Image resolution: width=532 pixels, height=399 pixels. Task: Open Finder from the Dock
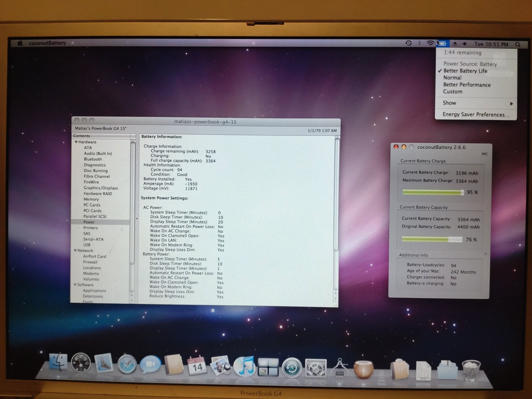coord(58,362)
